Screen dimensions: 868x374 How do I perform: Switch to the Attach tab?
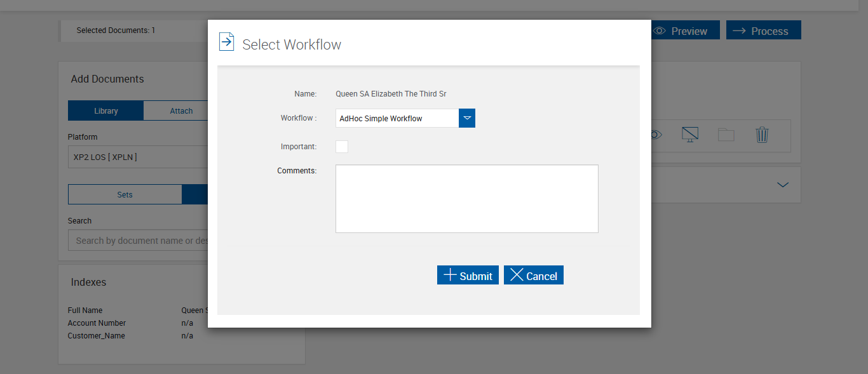[181, 110]
